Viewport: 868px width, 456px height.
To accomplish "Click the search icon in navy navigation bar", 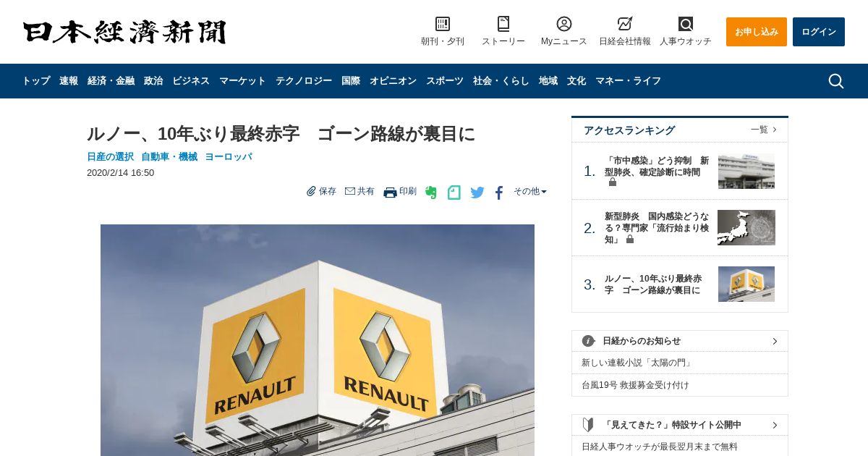I will 836,81.
